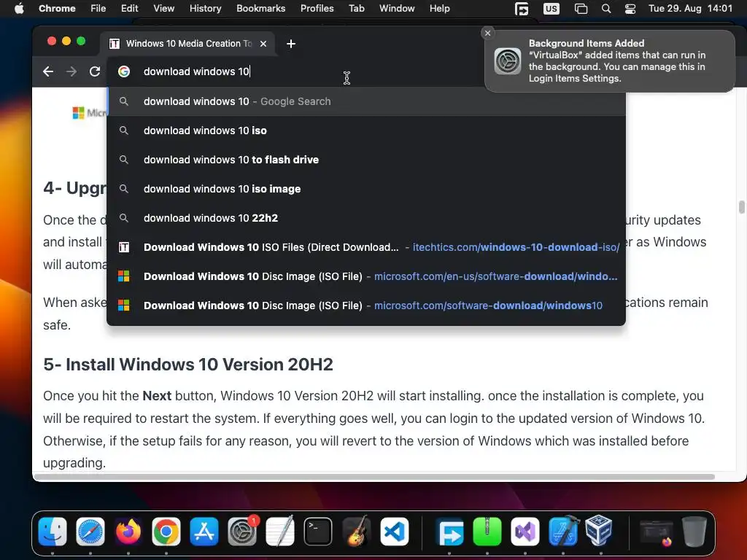This screenshot has width=747, height=560.
Task: Open a new tab with the plus button
Action: [x=291, y=44]
